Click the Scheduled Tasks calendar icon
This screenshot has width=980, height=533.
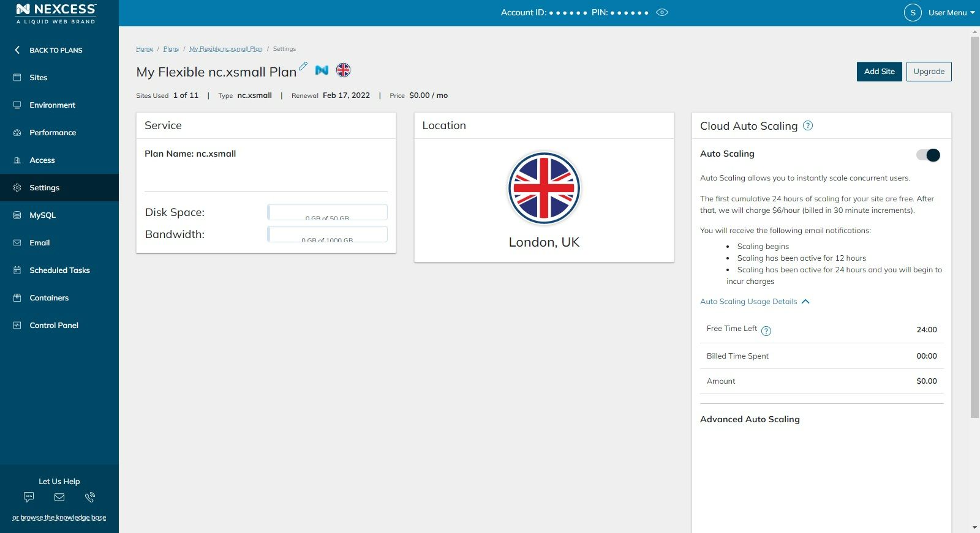(x=17, y=270)
